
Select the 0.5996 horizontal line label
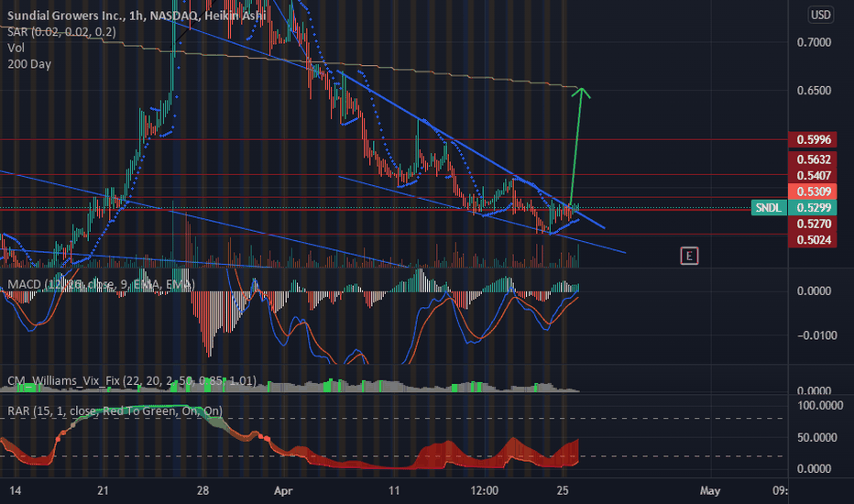pos(813,139)
